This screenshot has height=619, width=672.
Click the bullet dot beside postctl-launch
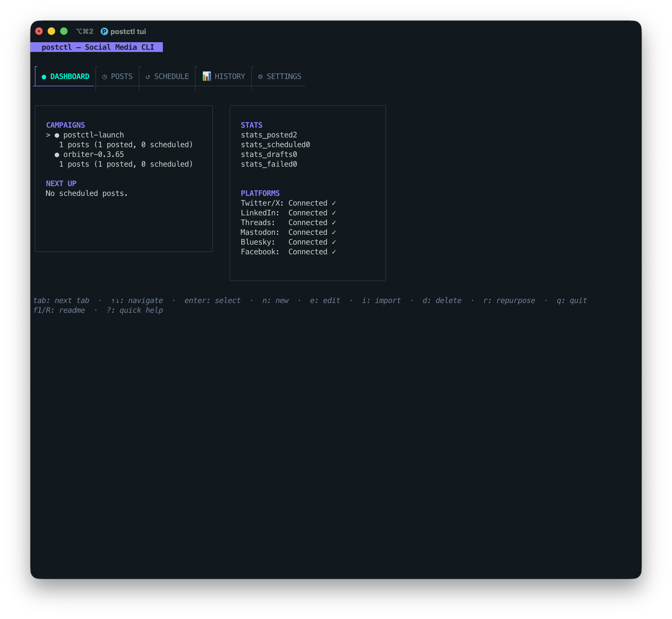tap(57, 135)
